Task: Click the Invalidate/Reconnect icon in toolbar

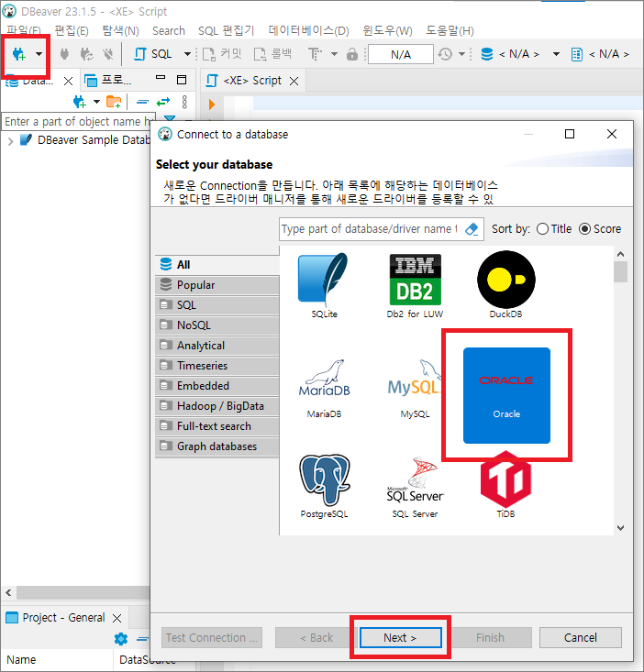Action: click(x=86, y=54)
